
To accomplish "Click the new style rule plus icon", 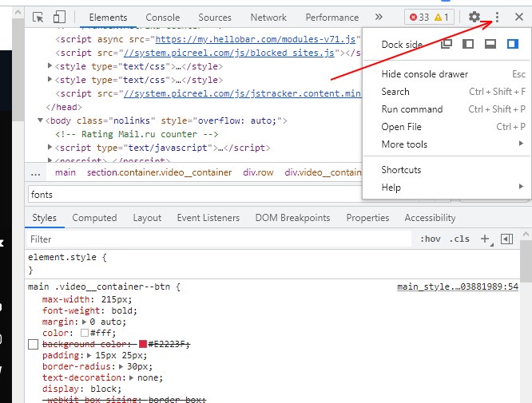I will coord(485,239).
